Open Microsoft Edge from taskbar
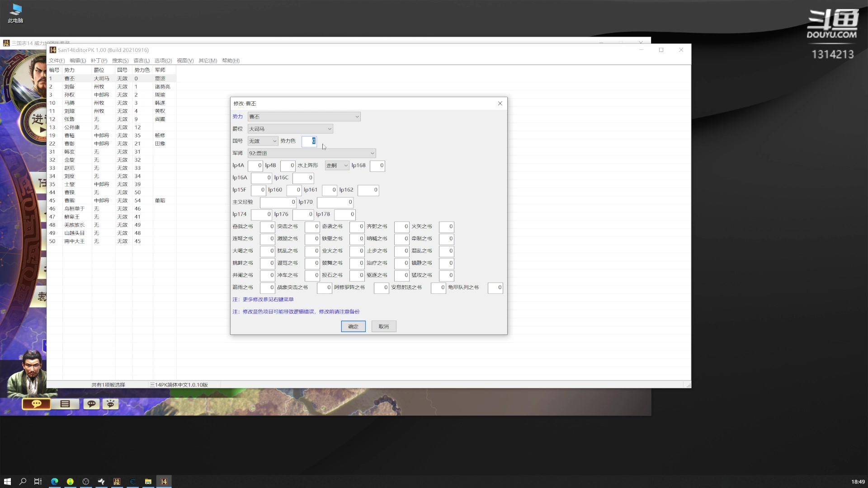868x488 pixels. pyautogui.click(x=54, y=482)
